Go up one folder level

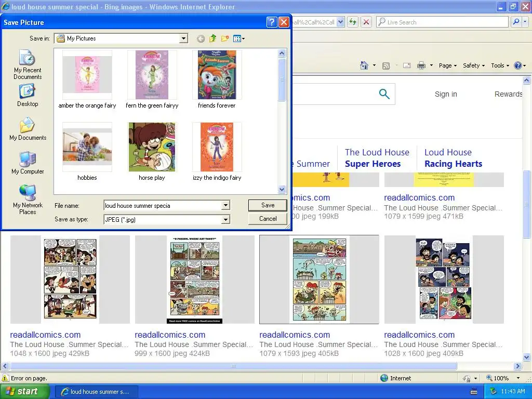point(212,38)
